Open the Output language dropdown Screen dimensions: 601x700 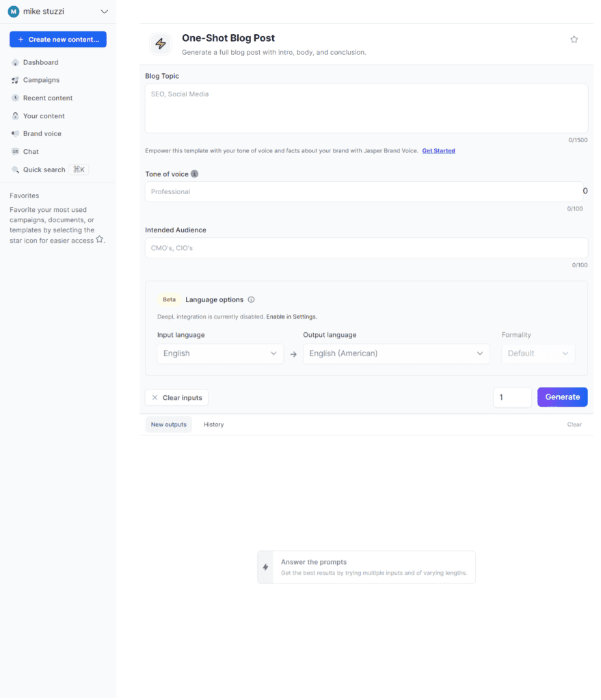coord(396,353)
